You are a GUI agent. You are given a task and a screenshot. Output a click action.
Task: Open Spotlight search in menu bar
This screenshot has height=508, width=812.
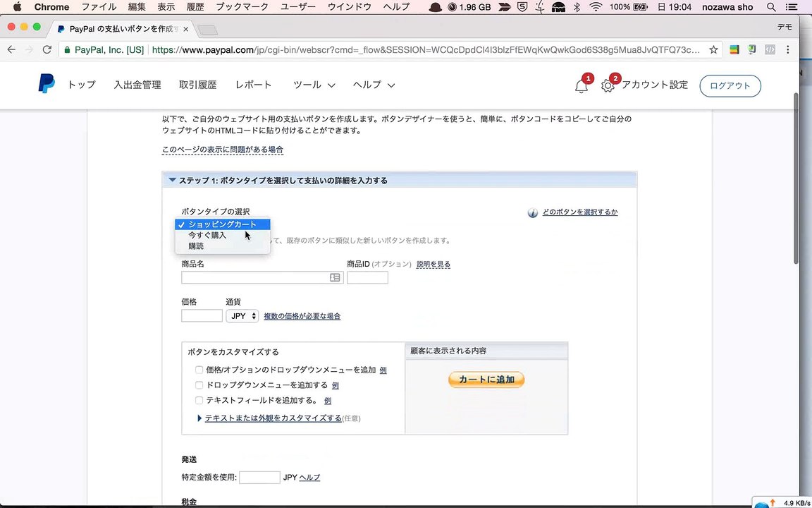(x=771, y=7)
